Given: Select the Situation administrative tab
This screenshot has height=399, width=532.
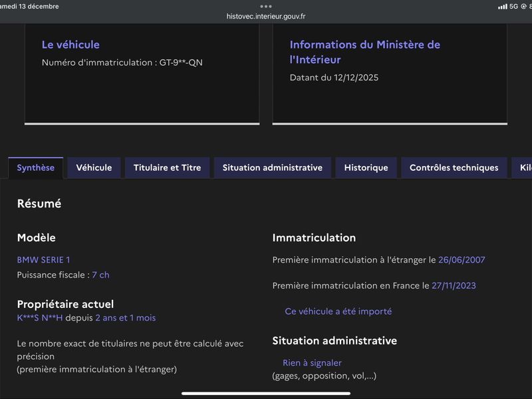Looking at the screenshot, I should [272, 168].
